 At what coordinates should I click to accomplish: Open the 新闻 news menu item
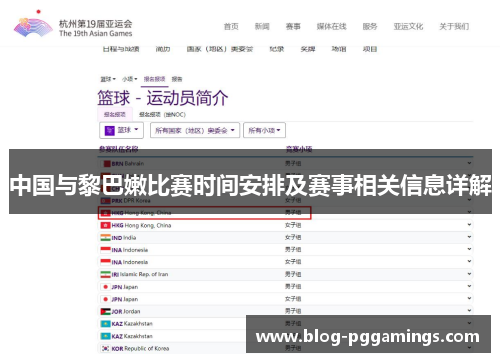[x=262, y=26]
